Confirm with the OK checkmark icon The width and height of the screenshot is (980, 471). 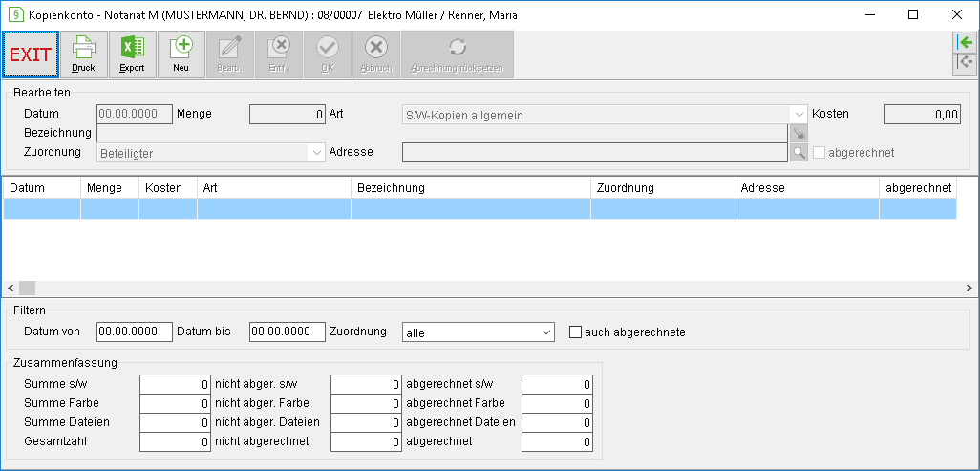click(x=328, y=54)
